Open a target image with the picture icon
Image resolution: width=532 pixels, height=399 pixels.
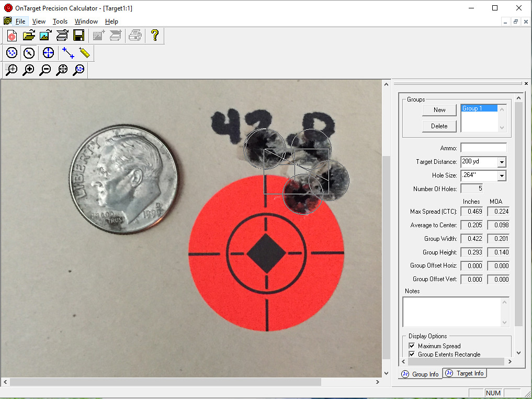tap(46, 36)
